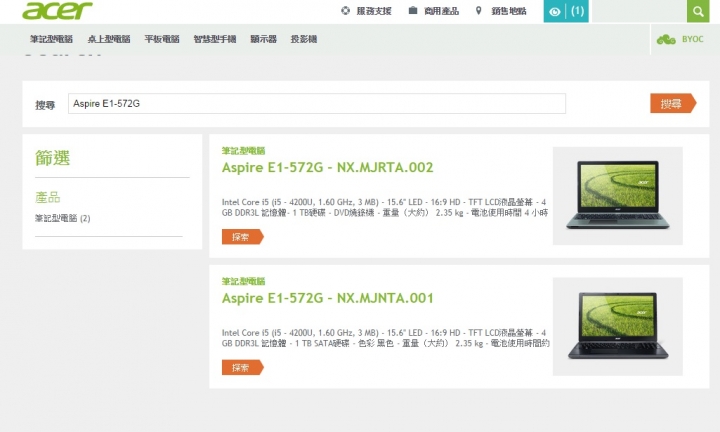Click the NX.MJNTA.001 laptop thumbnail
Viewport: 720px width, 432px height.
(618, 326)
